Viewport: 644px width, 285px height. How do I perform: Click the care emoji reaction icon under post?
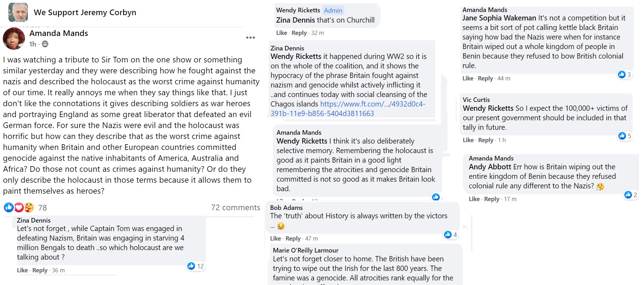[x=29, y=207]
